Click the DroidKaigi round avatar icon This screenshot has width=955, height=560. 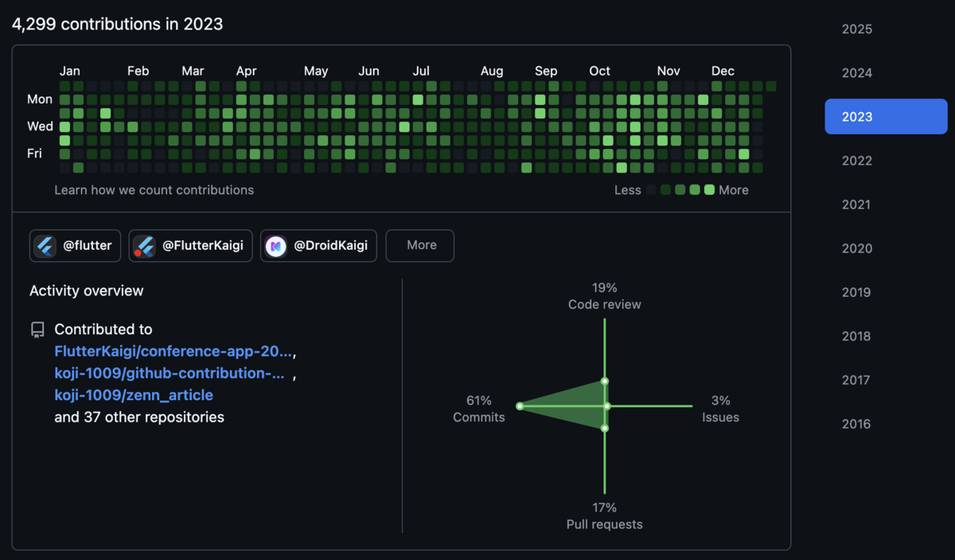(x=275, y=246)
